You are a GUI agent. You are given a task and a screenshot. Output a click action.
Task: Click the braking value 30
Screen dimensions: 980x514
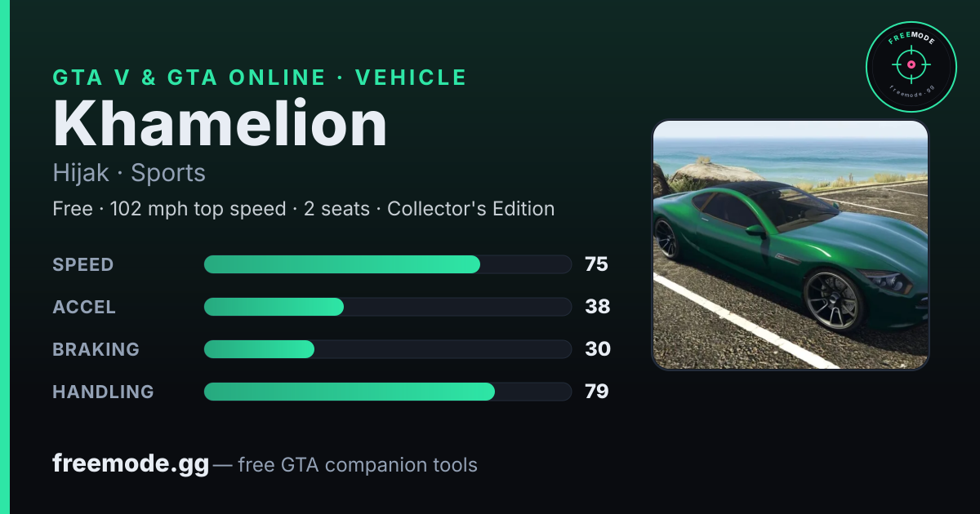(x=598, y=349)
